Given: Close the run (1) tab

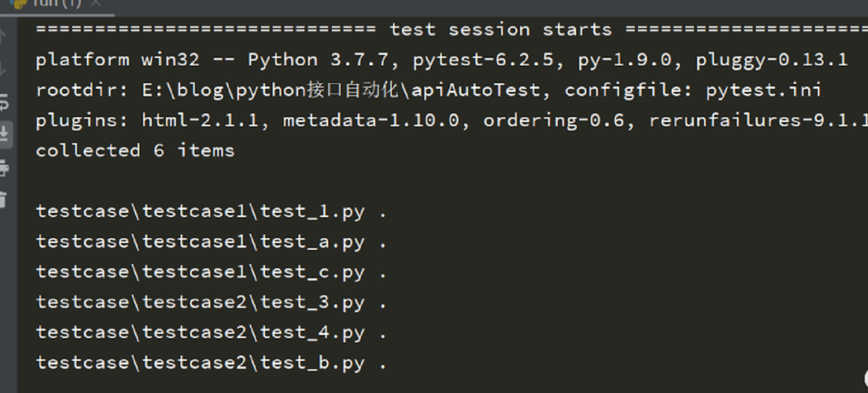Looking at the screenshot, I should (96, 3).
